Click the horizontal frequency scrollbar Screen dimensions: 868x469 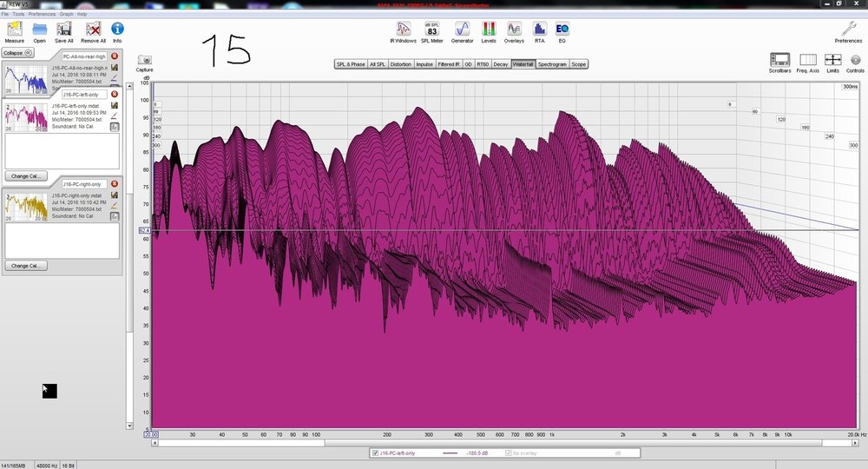[x=505, y=443]
